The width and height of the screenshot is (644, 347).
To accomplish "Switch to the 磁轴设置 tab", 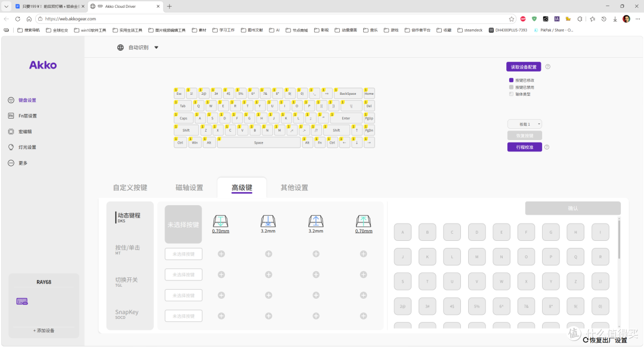I will point(190,188).
